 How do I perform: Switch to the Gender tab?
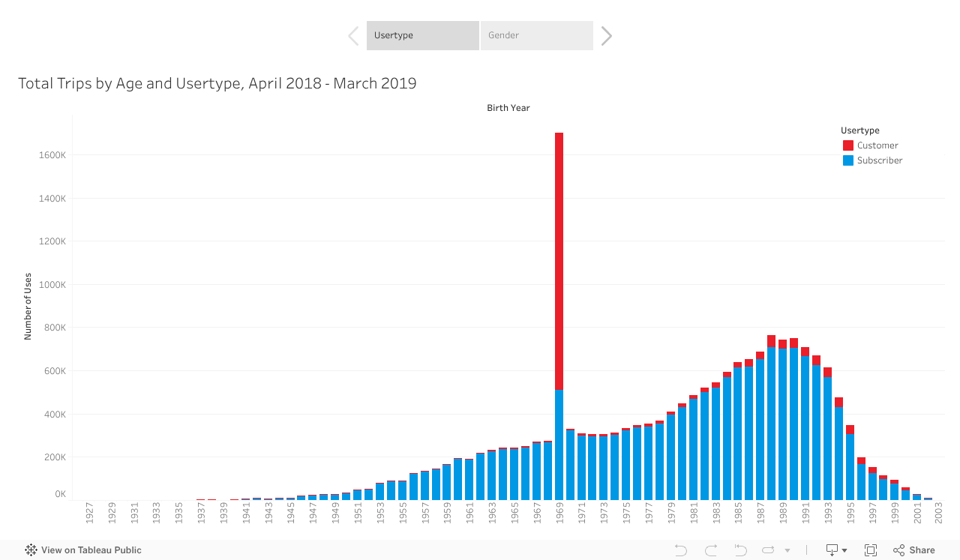click(536, 36)
